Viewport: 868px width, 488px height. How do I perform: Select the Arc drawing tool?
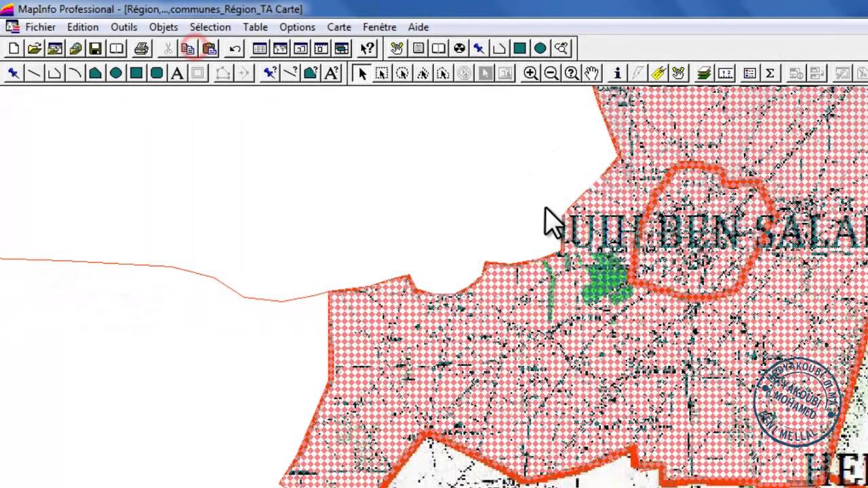click(x=75, y=73)
